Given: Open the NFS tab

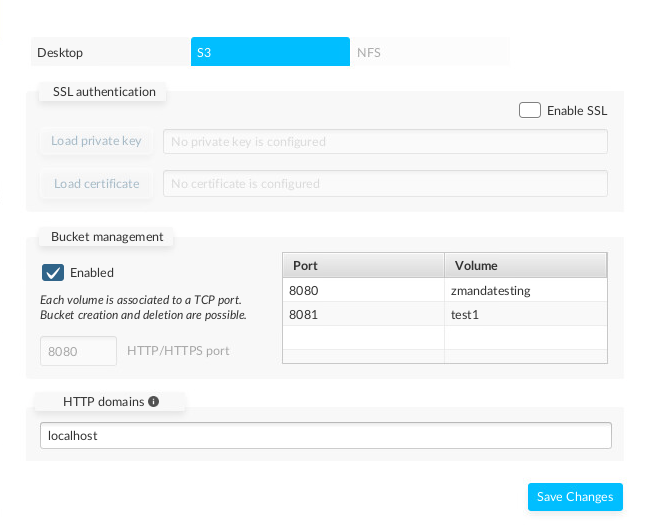Looking at the screenshot, I should pos(430,52).
